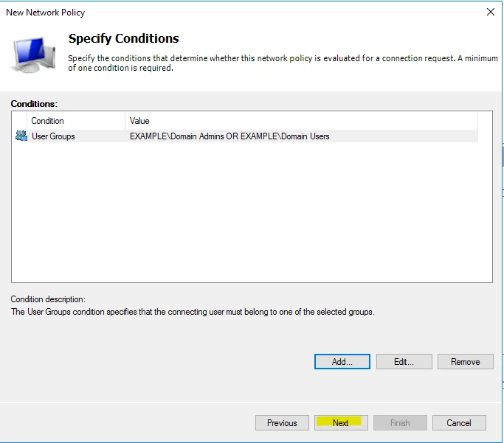Go back with the Previous button
The image size is (504, 443).
click(282, 422)
